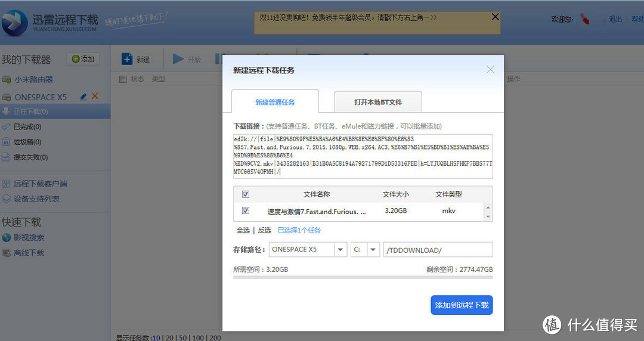Image resolution: width=644 pixels, height=341 pixels.
Task: Show 10 tasks per page
Action: coord(156,337)
